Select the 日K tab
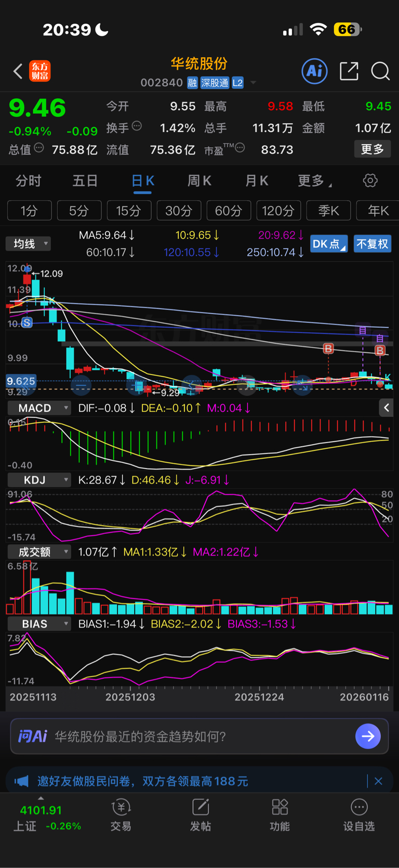 [142, 181]
